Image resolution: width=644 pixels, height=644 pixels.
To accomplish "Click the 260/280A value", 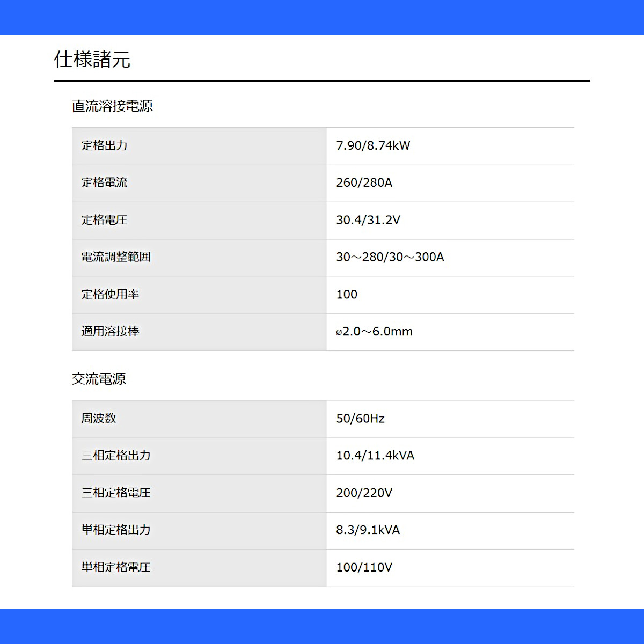I will click(x=364, y=183).
